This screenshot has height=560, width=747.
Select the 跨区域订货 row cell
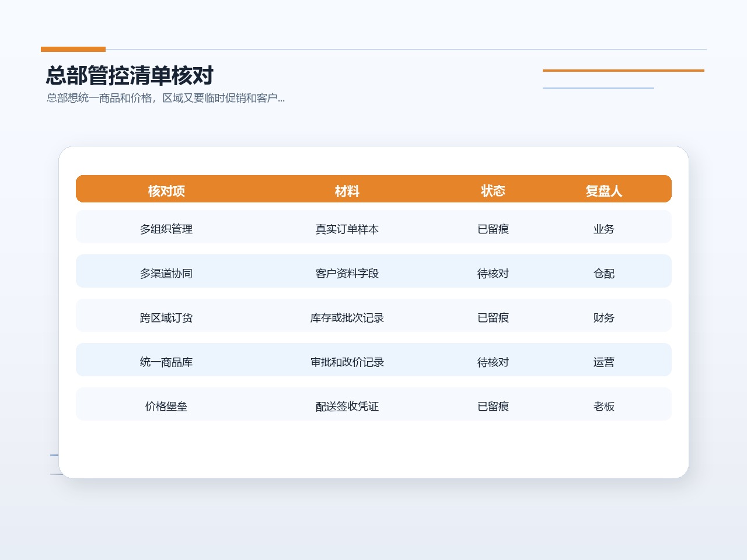166,318
